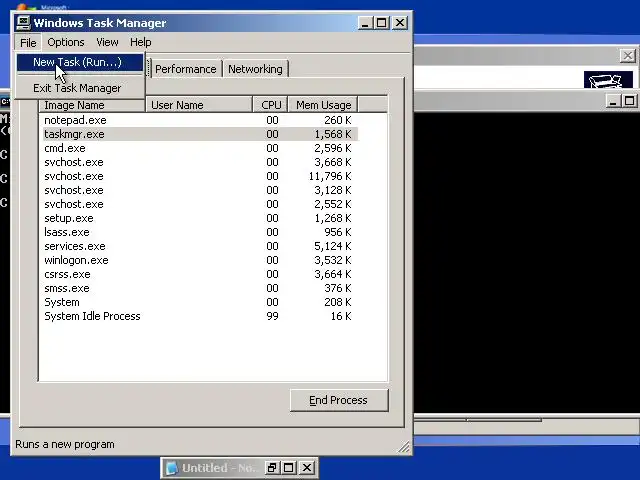640x480 pixels.
Task: Select the System process row
Action: point(200,302)
